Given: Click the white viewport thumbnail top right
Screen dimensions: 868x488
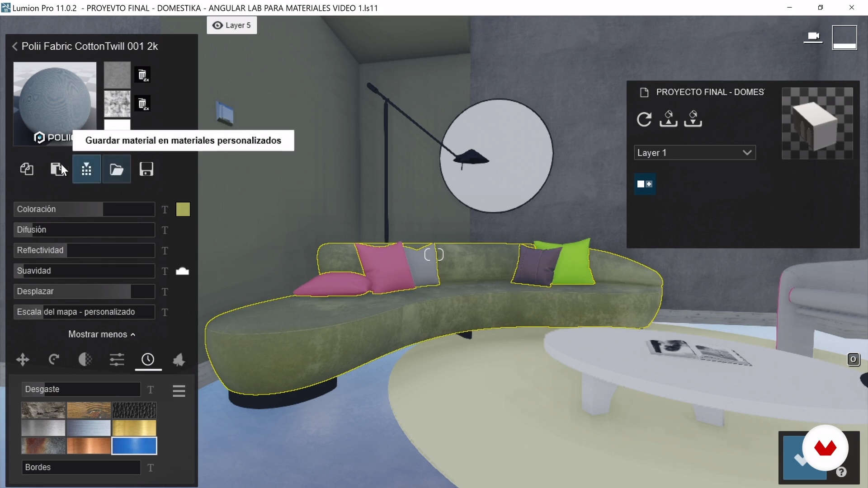Looking at the screenshot, I should [x=844, y=37].
